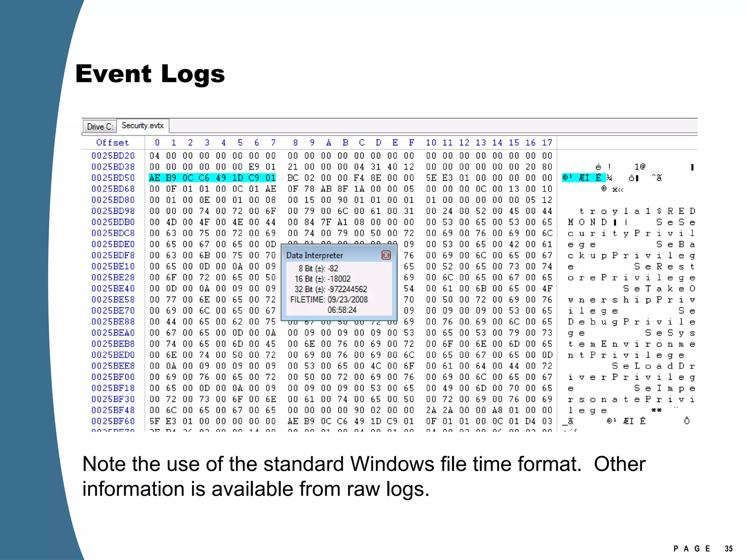This screenshot has height=560, width=747.
Task: Click ASCII text 'curityPrivil'
Action: [632, 233]
